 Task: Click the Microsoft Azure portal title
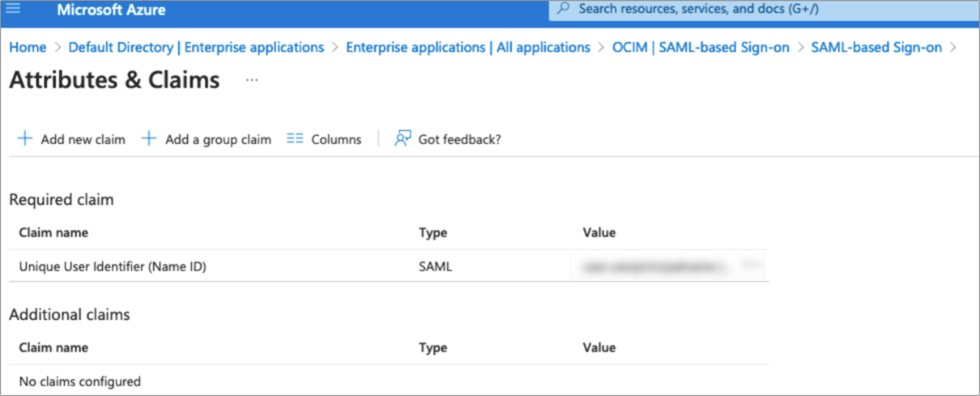(x=111, y=11)
